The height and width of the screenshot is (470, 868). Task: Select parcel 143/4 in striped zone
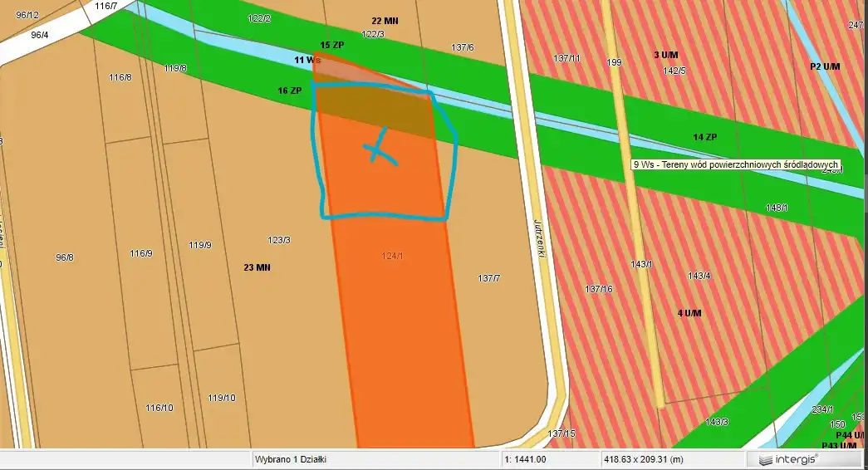coord(699,276)
